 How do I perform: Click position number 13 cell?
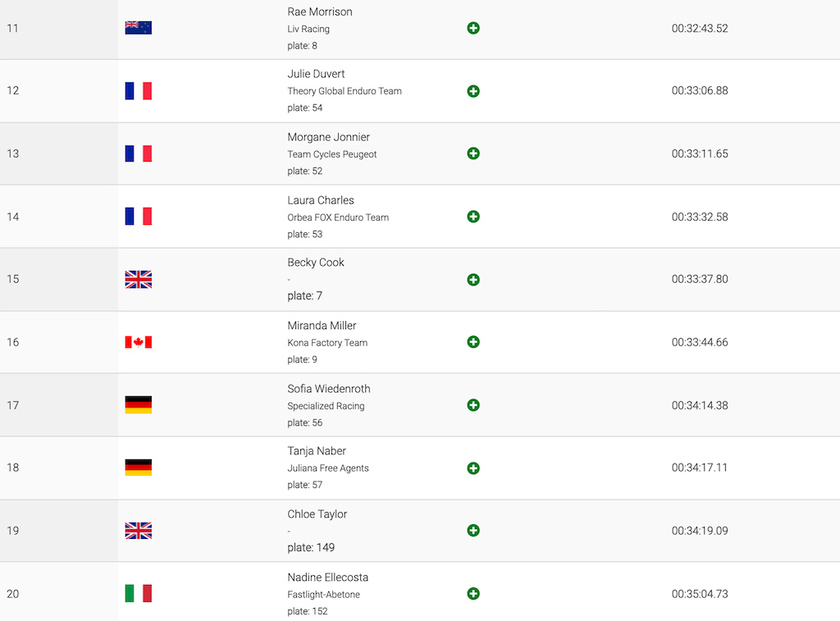(59, 153)
